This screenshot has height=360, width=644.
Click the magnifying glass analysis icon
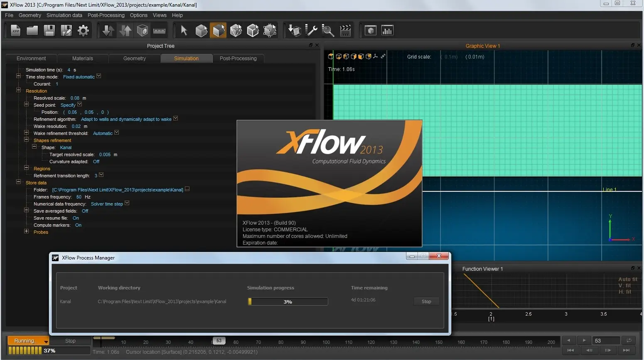click(x=328, y=31)
